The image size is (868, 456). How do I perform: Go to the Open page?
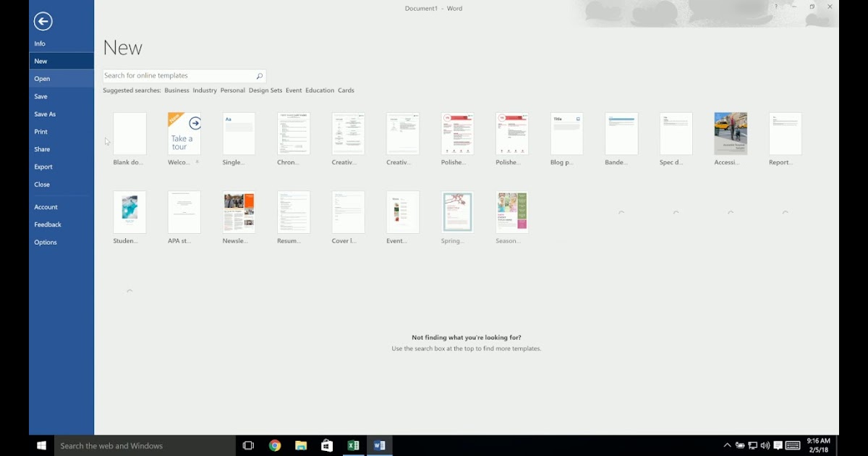(x=61, y=79)
